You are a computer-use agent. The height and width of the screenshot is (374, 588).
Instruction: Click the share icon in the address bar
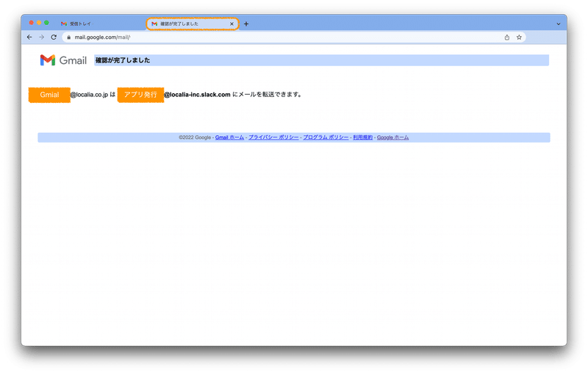point(506,37)
